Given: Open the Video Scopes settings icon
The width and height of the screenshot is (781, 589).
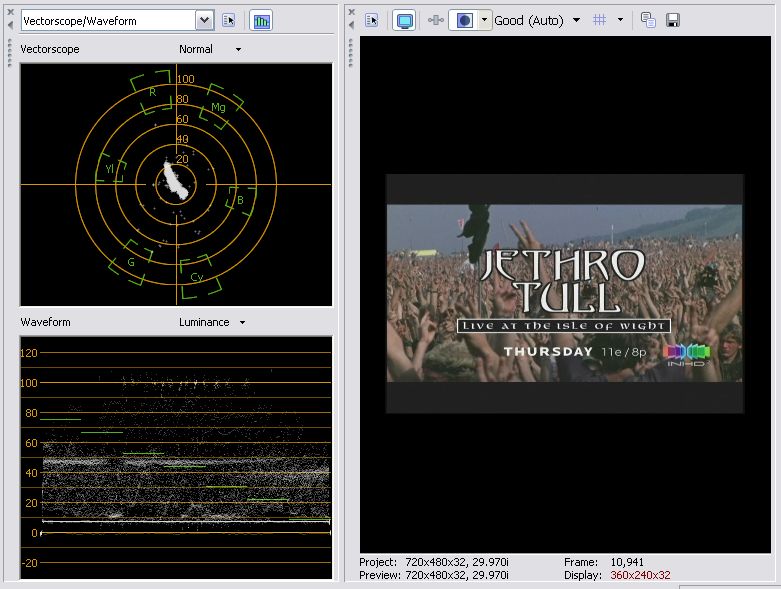Looking at the screenshot, I should [229, 20].
